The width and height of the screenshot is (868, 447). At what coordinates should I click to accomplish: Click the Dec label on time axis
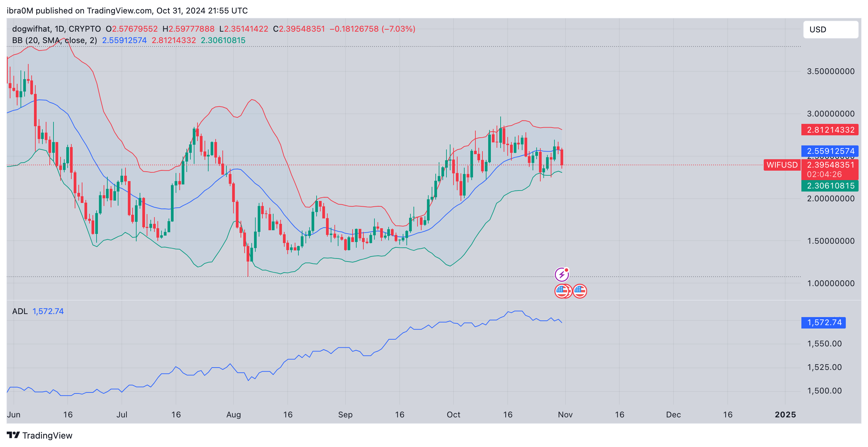point(674,415)
